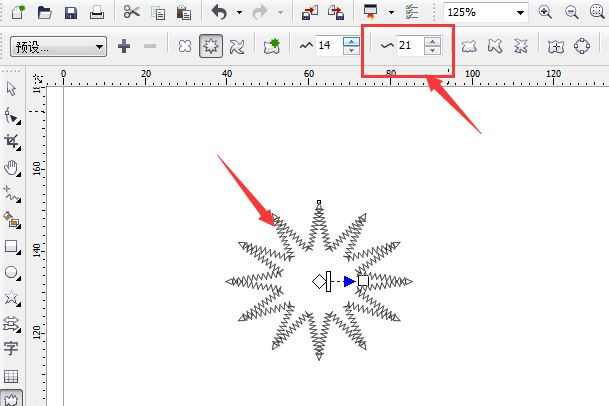Click the Zoom in magnifier

tap(545, 12)
